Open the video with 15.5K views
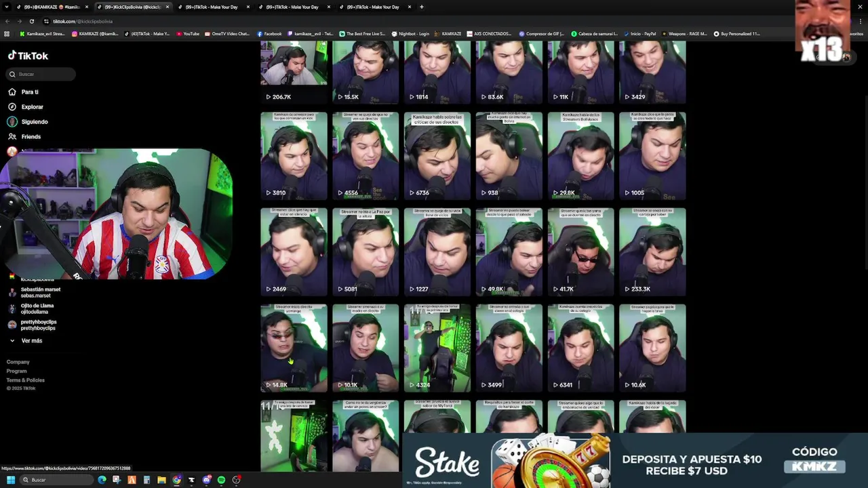Screen dimensions: 868x488 coord(366,72)
